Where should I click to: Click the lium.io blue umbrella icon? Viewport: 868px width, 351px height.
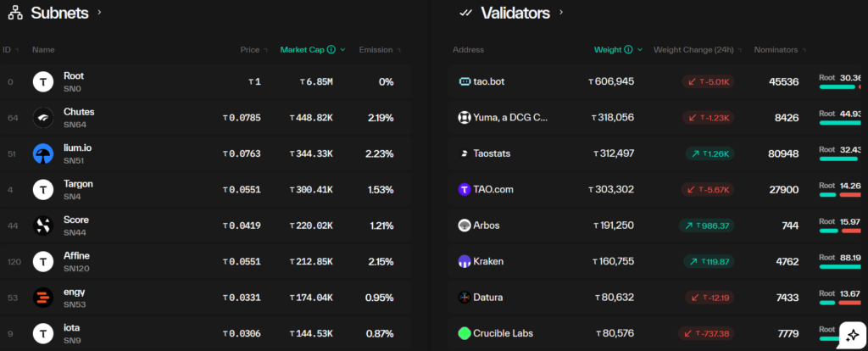[x=42, y=154]
